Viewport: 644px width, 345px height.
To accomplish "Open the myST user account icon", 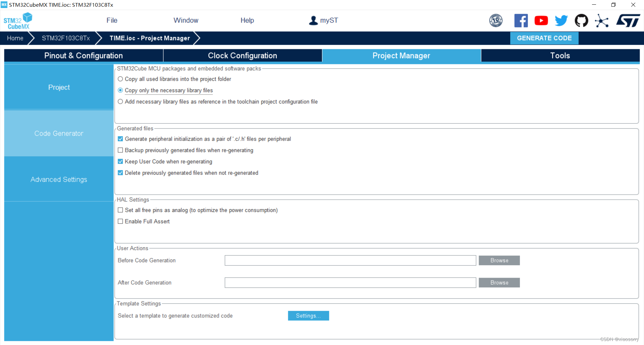I will pyautogui.click(x=313, y=20).
